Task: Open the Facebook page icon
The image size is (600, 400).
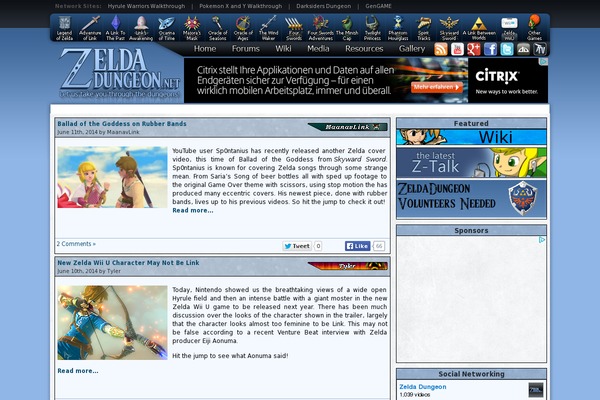Action: tap(490, 49)
